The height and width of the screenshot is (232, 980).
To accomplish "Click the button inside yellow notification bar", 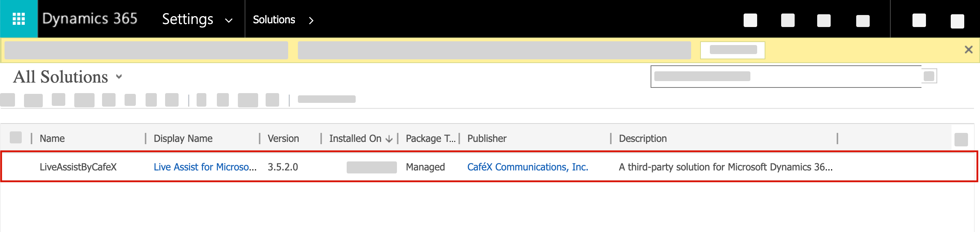I will (x=733, y=50).
